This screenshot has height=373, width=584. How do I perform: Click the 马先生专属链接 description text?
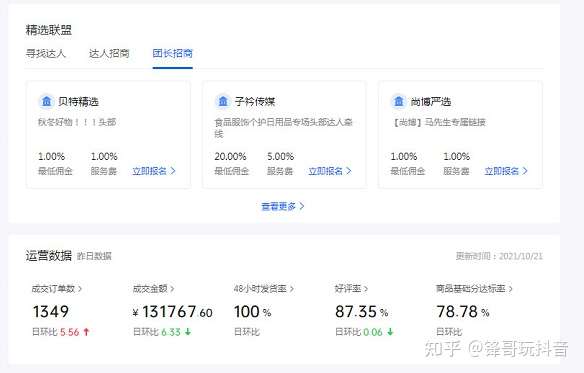pos(439,122)
